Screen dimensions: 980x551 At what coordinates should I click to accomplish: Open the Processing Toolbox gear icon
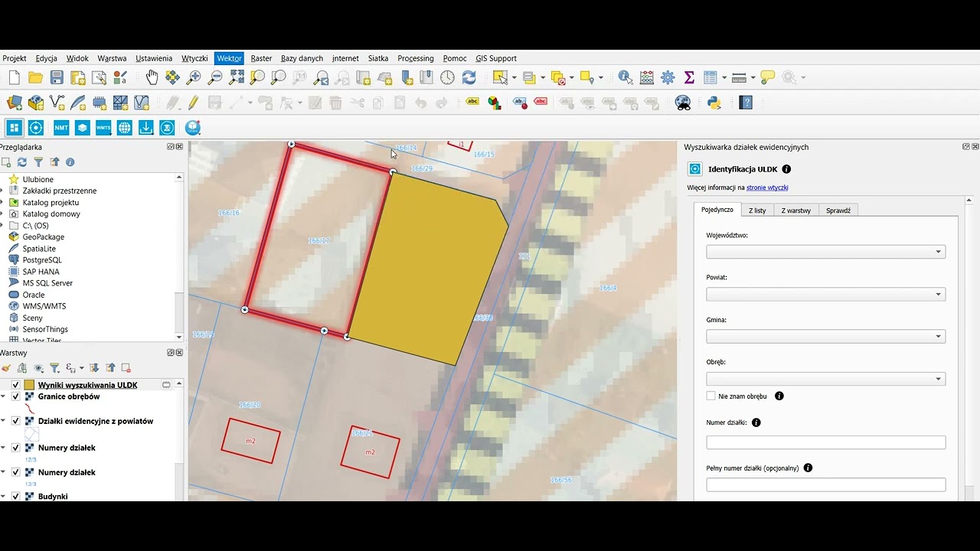pyautogui.click(x=668, y=77)
